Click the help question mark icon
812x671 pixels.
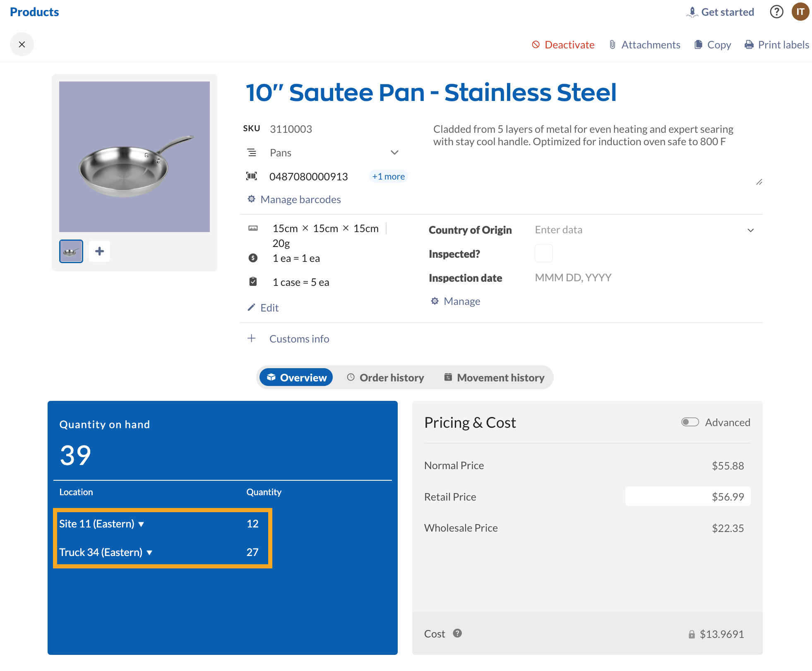[776, 12]
